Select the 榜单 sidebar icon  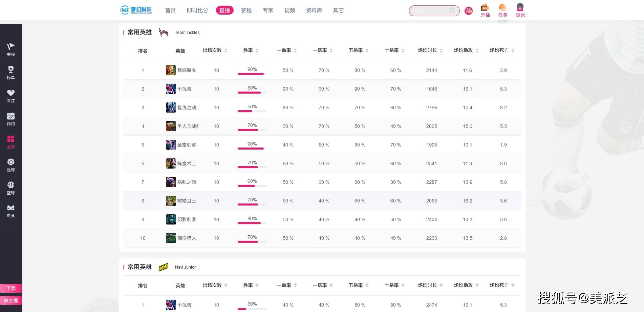(x=10, y=72)
